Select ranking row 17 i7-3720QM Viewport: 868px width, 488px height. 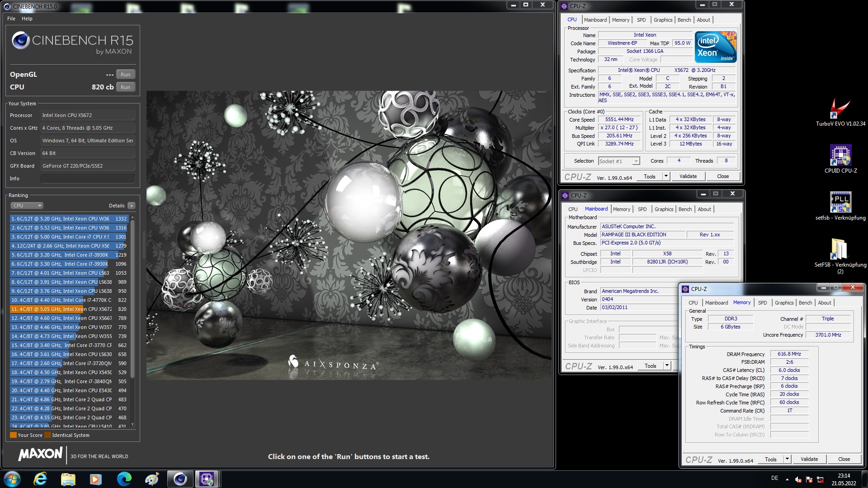click(69, 363)
